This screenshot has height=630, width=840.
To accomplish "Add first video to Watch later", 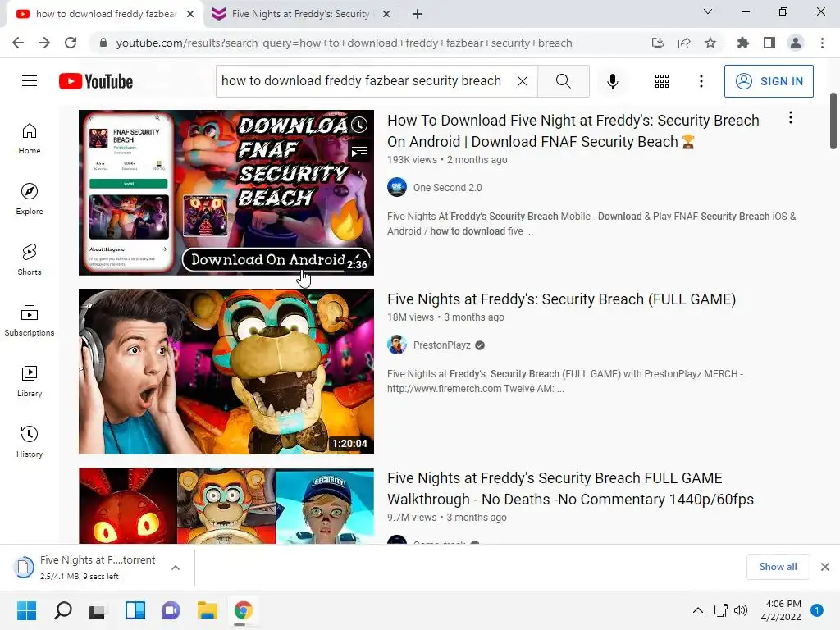I will pyautogui.click(x=359, y=125).
